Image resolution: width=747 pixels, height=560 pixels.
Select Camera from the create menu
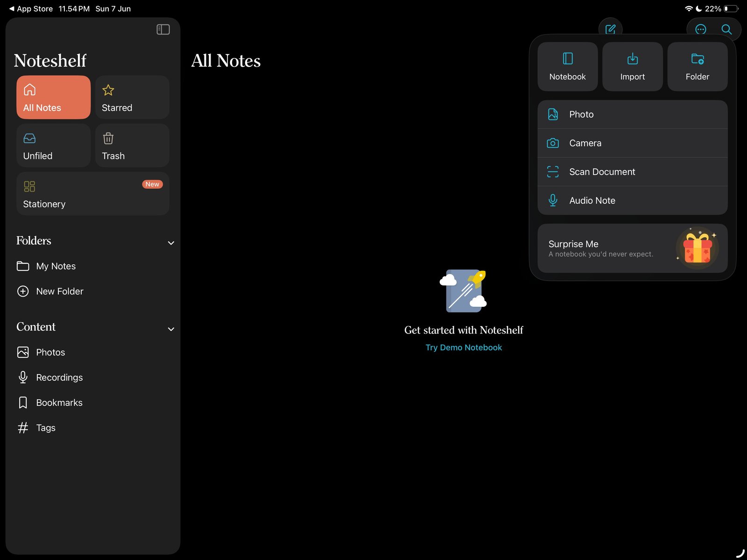coord(633,143)
